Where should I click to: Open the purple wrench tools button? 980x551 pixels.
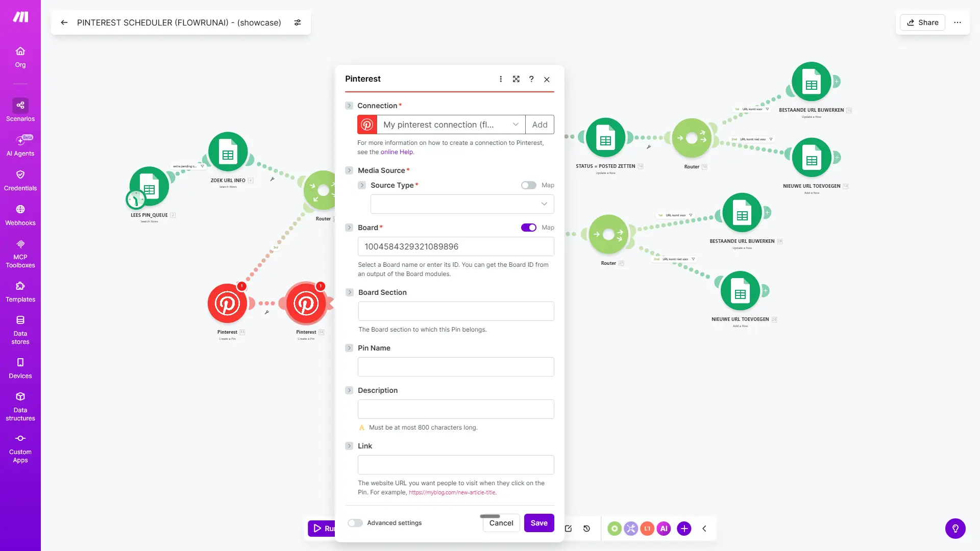coord(631,529)
